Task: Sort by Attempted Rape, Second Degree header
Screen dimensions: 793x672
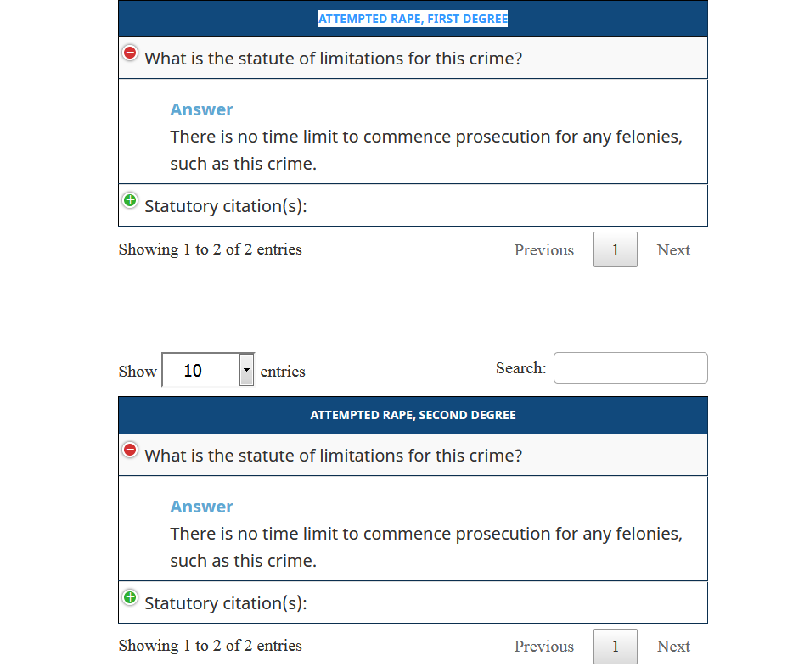Action: pyautogui.click(x=413, y=415)
